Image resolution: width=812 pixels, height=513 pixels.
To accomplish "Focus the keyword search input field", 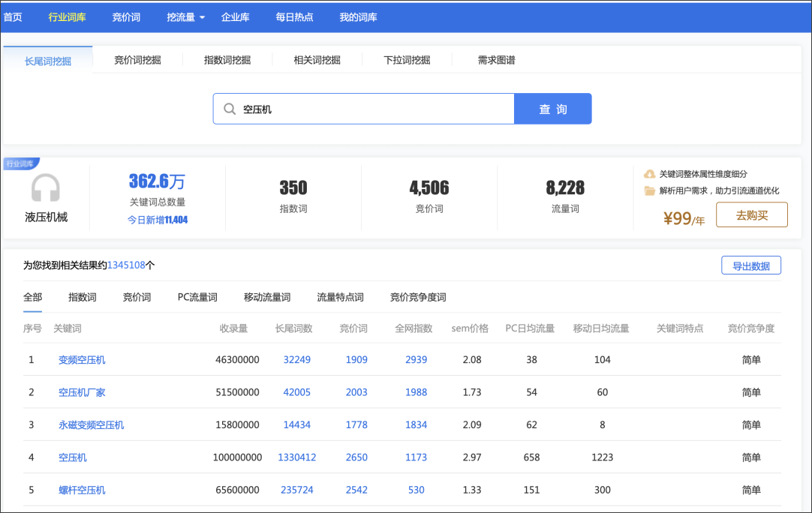I will coord(363,109).
